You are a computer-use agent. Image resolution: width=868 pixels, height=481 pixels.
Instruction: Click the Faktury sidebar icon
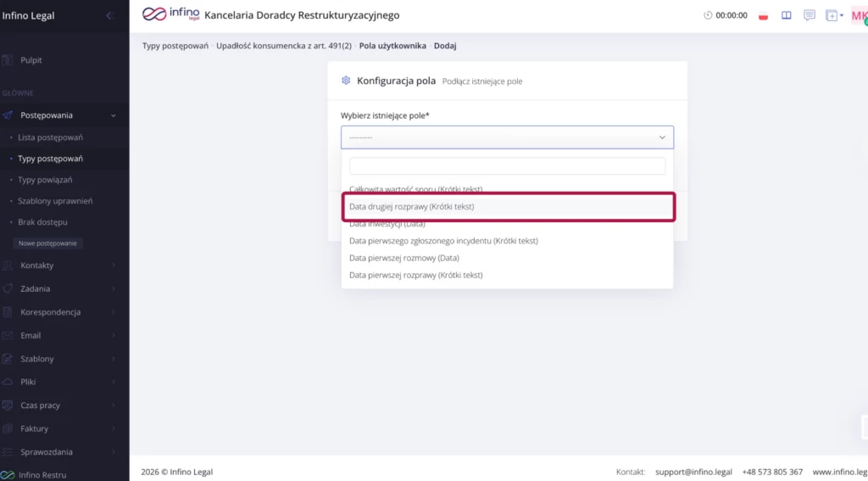(7, 428)
